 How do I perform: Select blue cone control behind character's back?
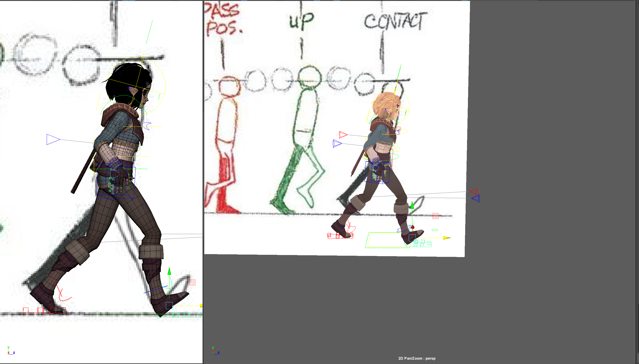point(337,144)
